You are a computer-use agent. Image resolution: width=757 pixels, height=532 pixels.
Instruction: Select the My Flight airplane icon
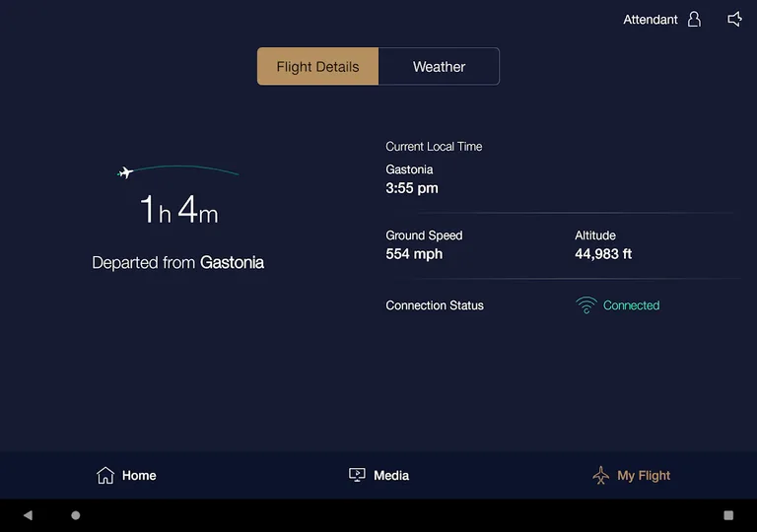pyautogui.click(x=600, y=475)
